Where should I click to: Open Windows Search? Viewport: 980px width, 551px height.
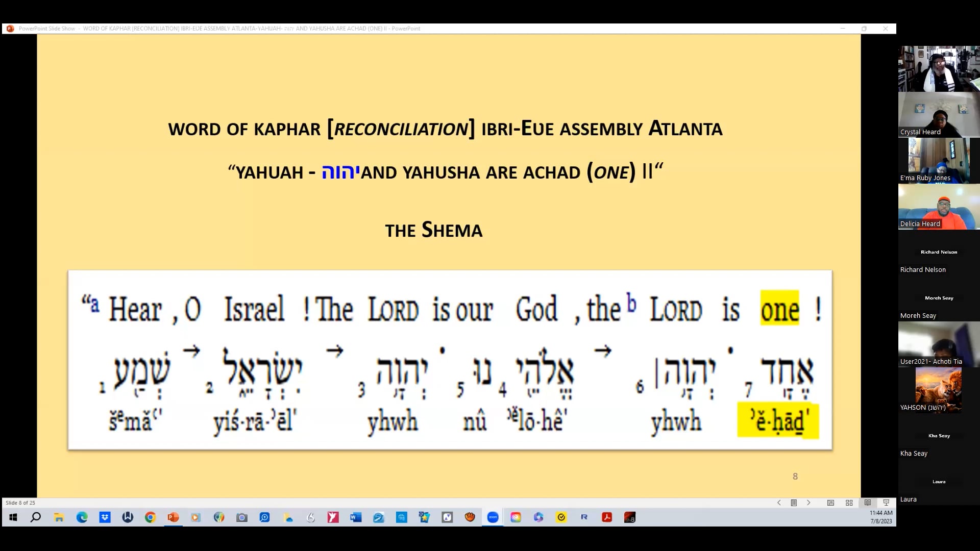pyautogui.click(x=36, y=518)
